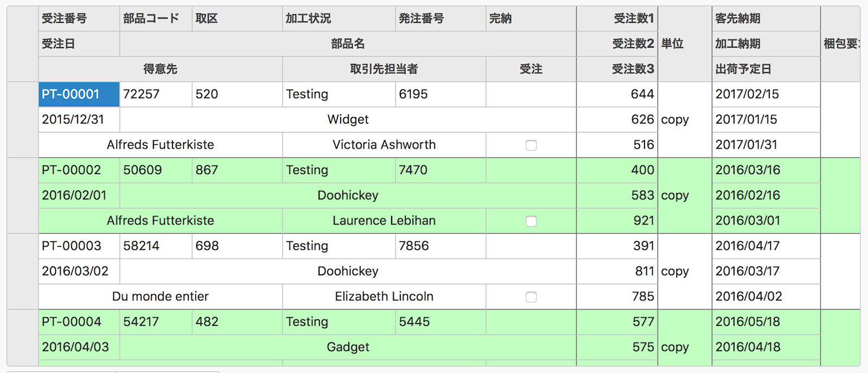Select the Widget part name cell

348,120
